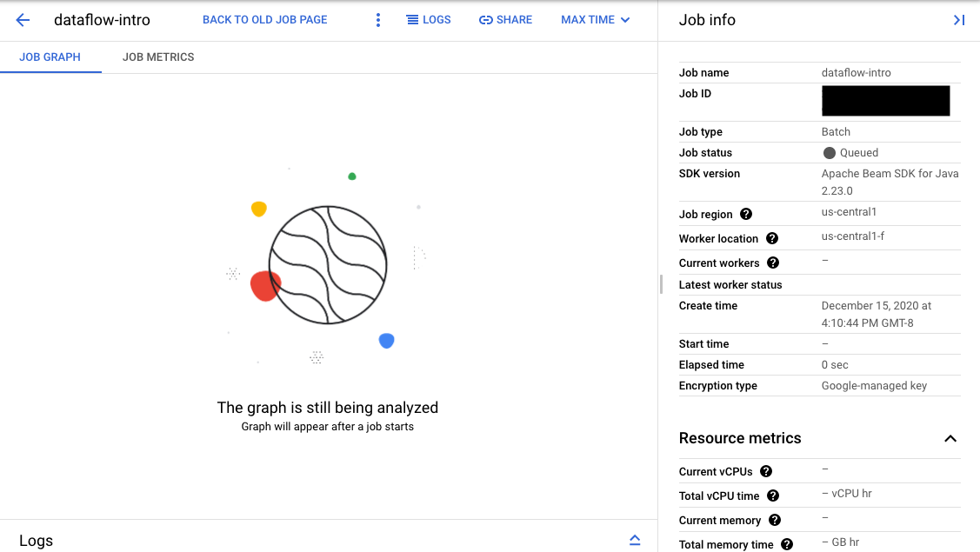Open the Total memory time help tooltip

[786, 544]
